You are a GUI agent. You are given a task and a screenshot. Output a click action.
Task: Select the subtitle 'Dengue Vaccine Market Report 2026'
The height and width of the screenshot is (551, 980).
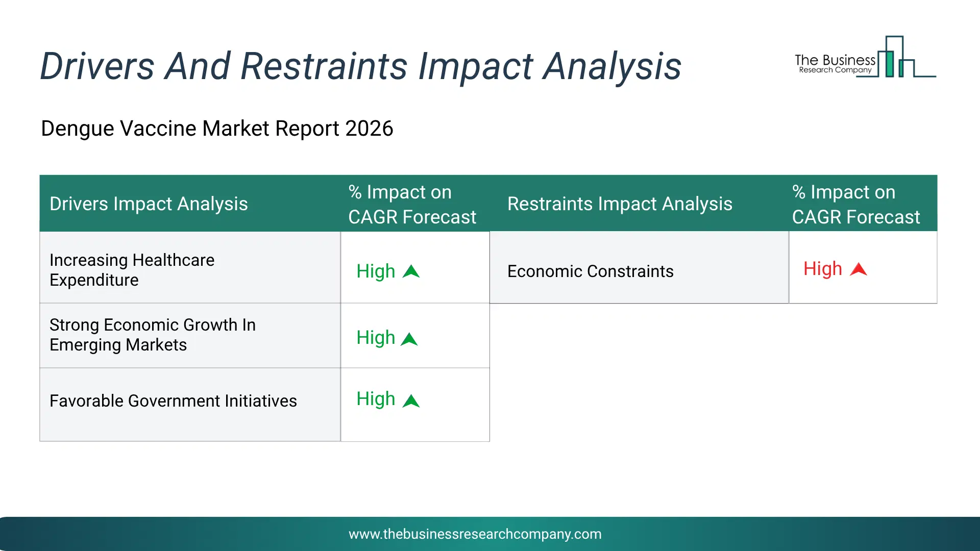pos(217,128)
